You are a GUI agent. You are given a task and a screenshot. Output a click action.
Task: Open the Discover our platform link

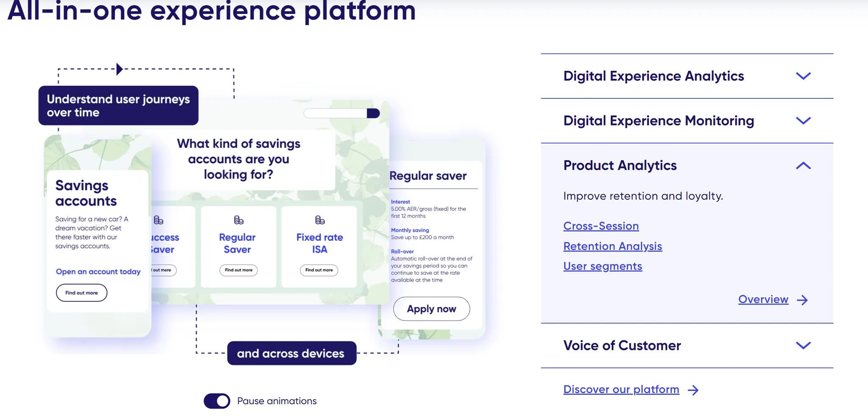coord(620,389)
